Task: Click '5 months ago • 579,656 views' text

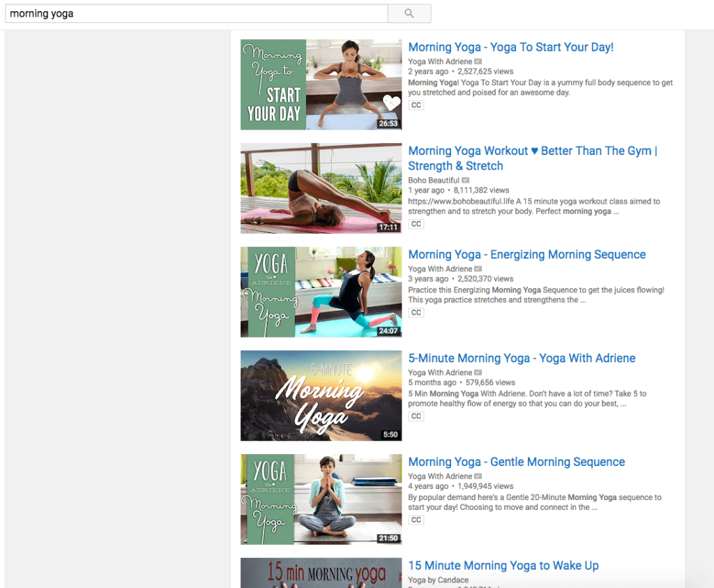Action: (462, 383)
